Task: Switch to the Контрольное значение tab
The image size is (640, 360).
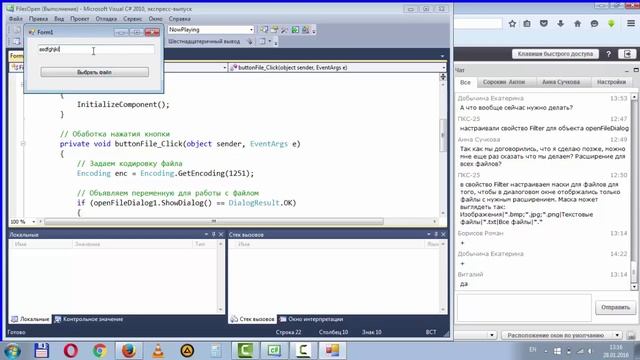Action: (x=89, y=319)
